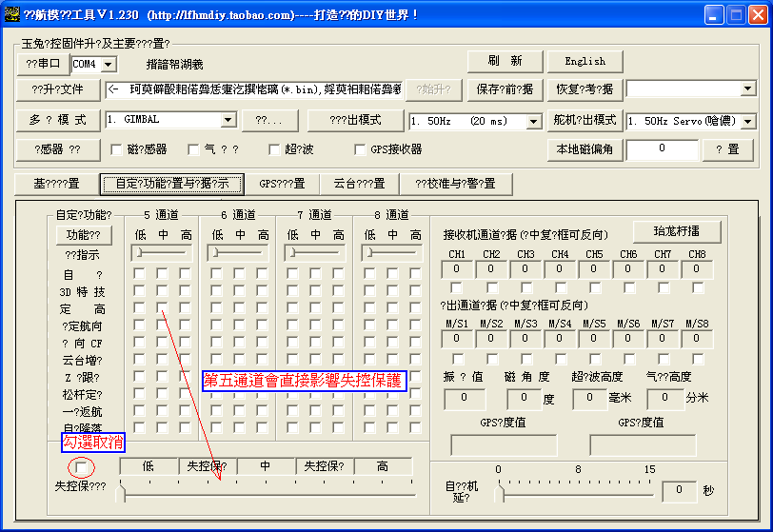Toggle the barometer (气) checkbox

pyautogui.click(x=194, y=149)
